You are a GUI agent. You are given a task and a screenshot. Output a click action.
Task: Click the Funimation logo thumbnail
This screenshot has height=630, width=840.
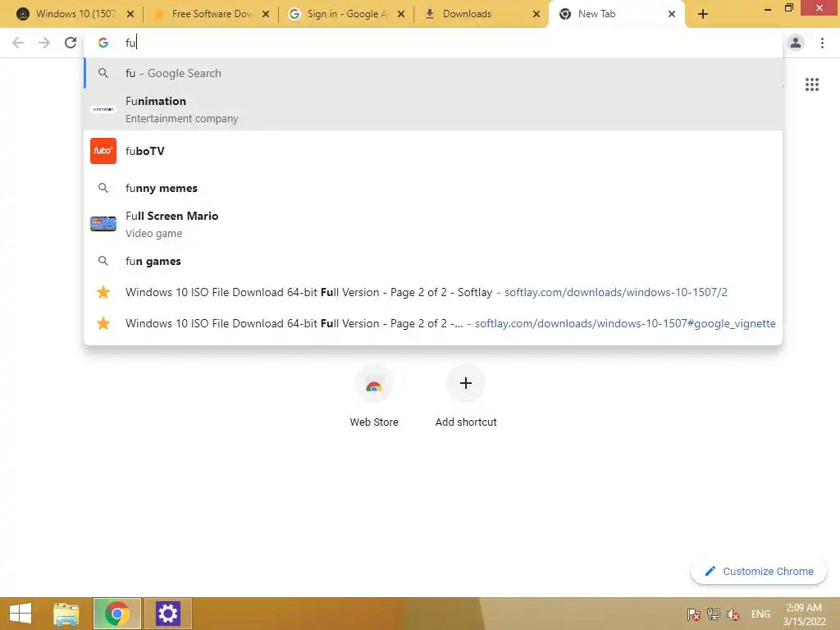click(x=103, y=109)
